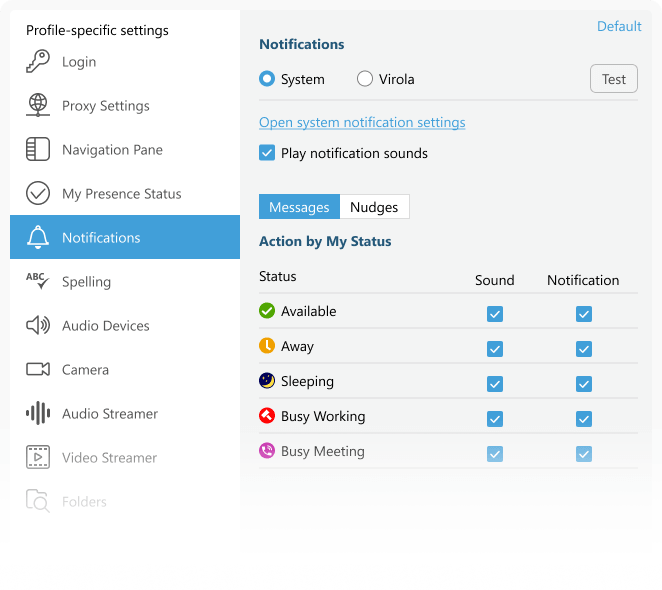This screenshot has width=662, height=590.
Task: Click the Navigation Pane layout icon
Action: [38, 149]
